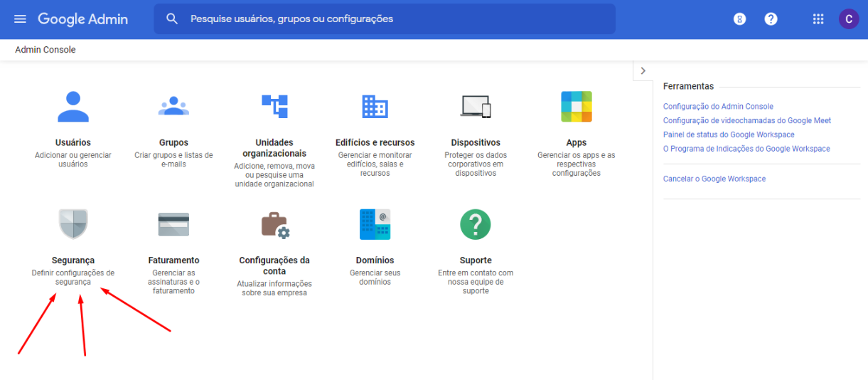Click the Configurações da conta title

[274, 265]
